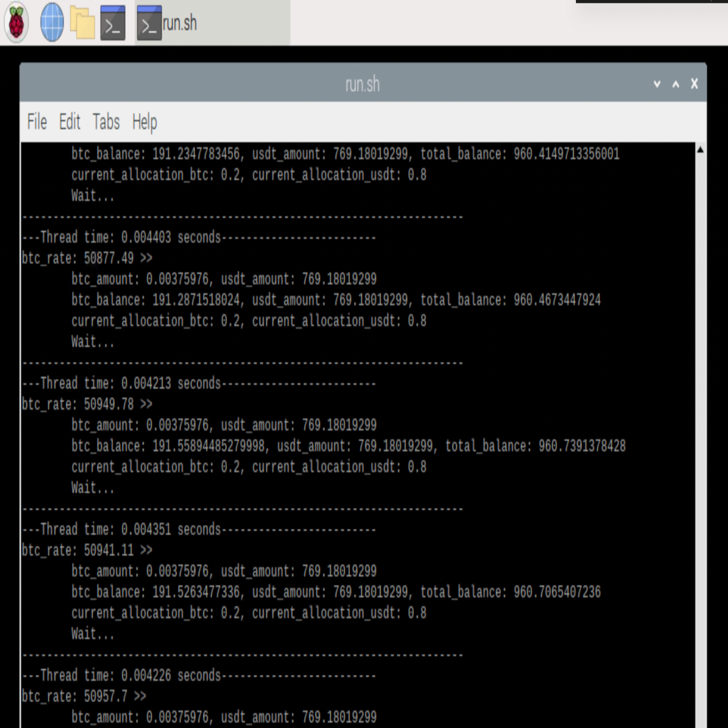
Task: Close the run.sh terminal window
Action: pos(694,83)
